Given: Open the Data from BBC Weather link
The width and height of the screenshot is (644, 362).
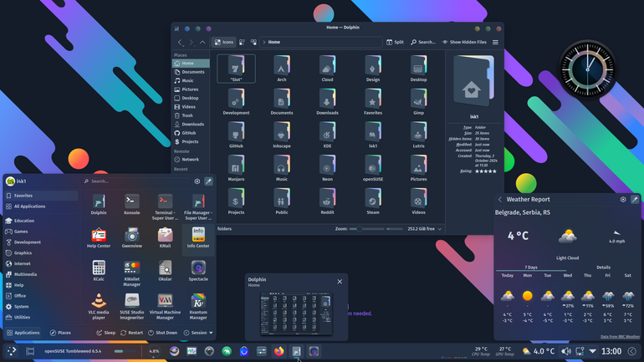Looking at the screenshot, I should (x=620, y=337).
